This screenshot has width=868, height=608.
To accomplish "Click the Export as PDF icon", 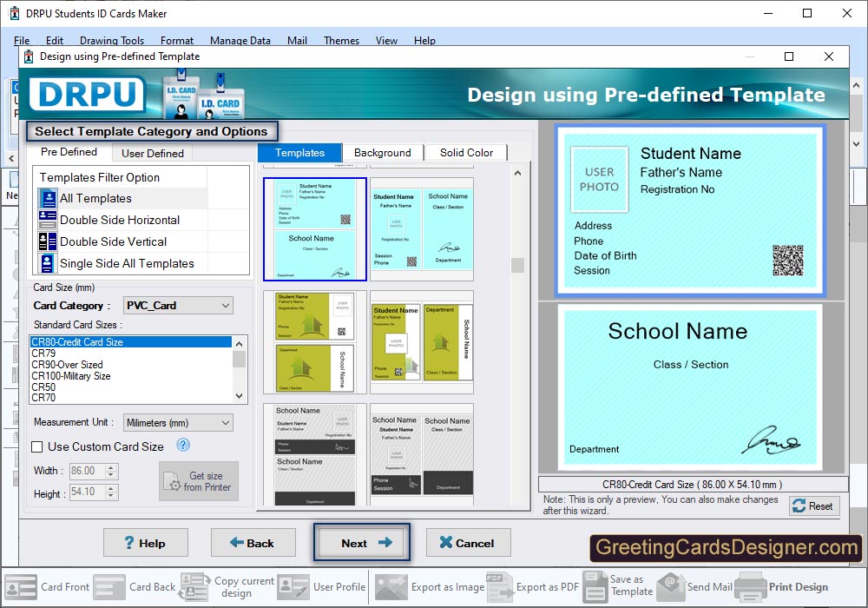I will (x=499, y=587).
